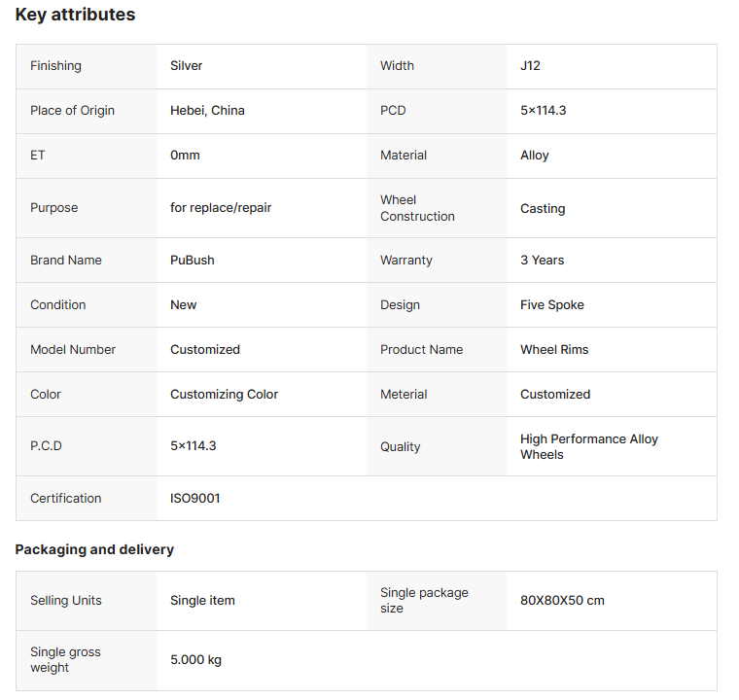Click the Key attributes heading
The height and width of the screenshot is (700, 739).
75,15
